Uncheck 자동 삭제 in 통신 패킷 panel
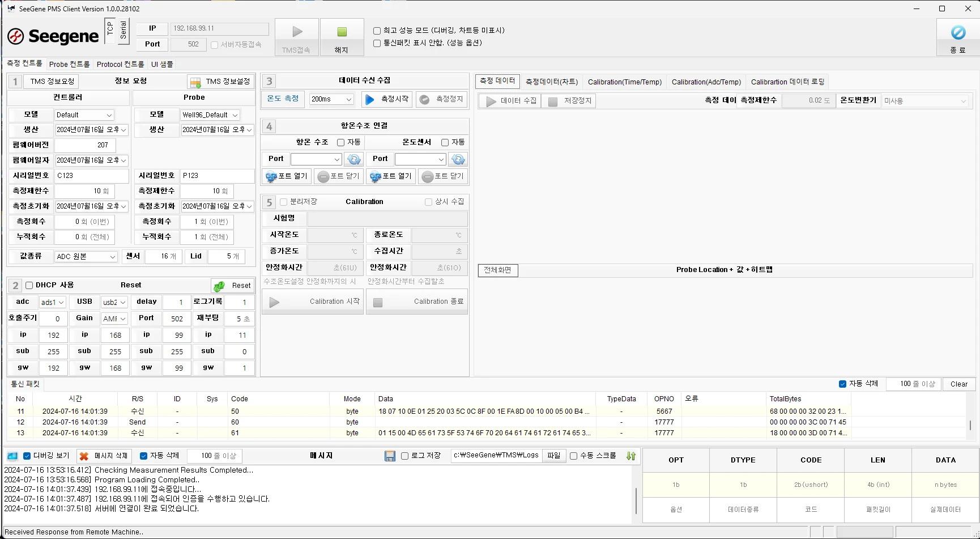This screenshot has width=980, height=539. click(x=842, y=384)
